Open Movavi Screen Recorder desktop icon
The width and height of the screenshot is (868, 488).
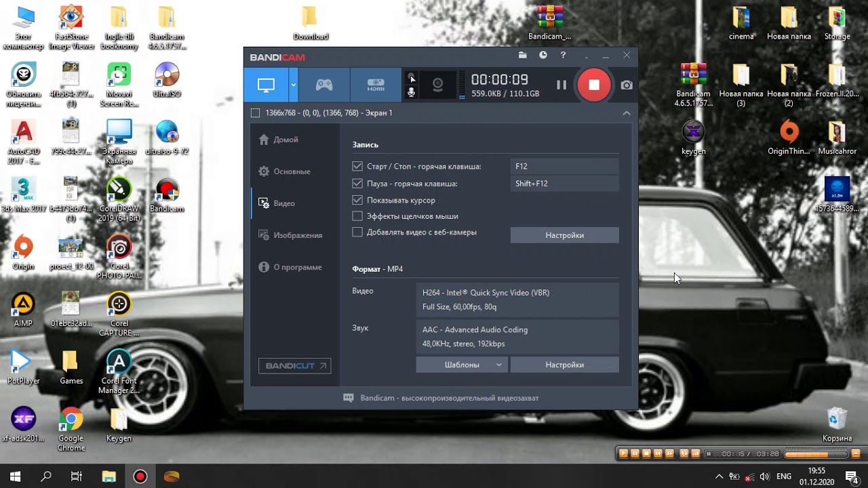pyautogui.click(x=119, y=85)
